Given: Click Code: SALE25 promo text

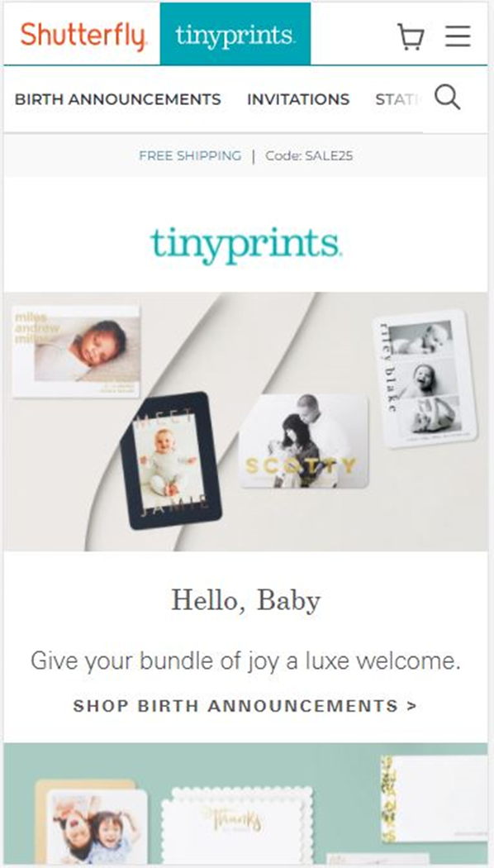Looking at the screenshot, I should tap(309, 156).
